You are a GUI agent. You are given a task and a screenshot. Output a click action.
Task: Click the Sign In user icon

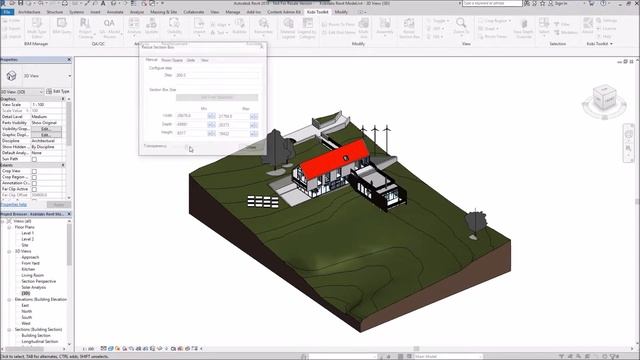[x=551, y=3]
